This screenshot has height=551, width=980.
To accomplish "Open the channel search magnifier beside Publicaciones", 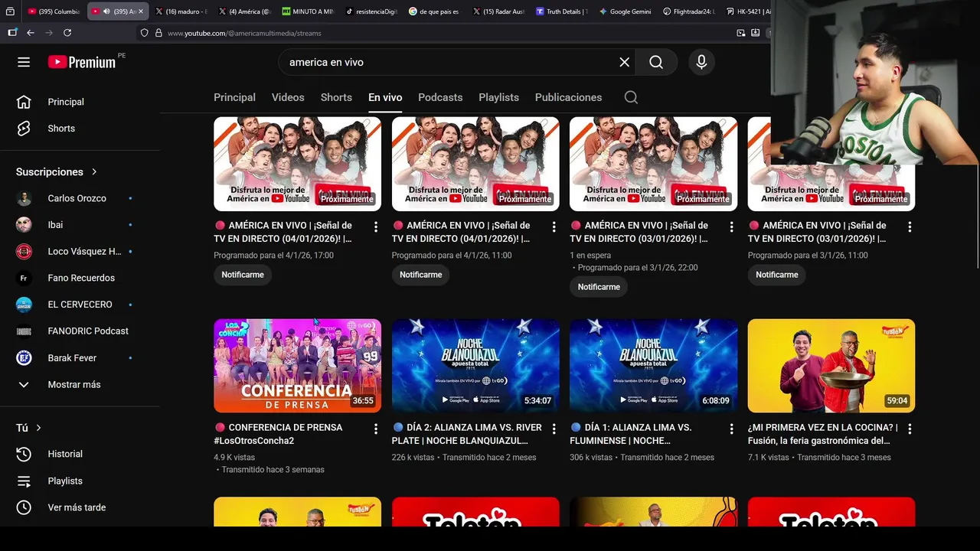I will point(631,97).
